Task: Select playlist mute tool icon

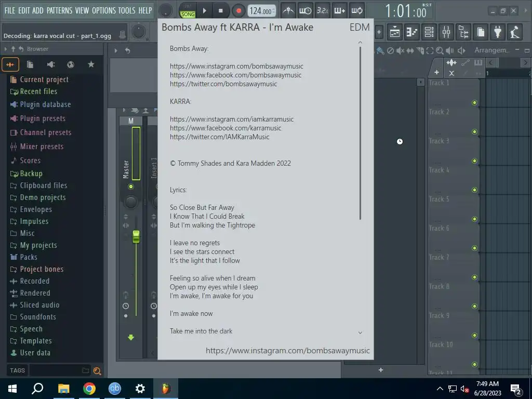Action: point(401,51)
